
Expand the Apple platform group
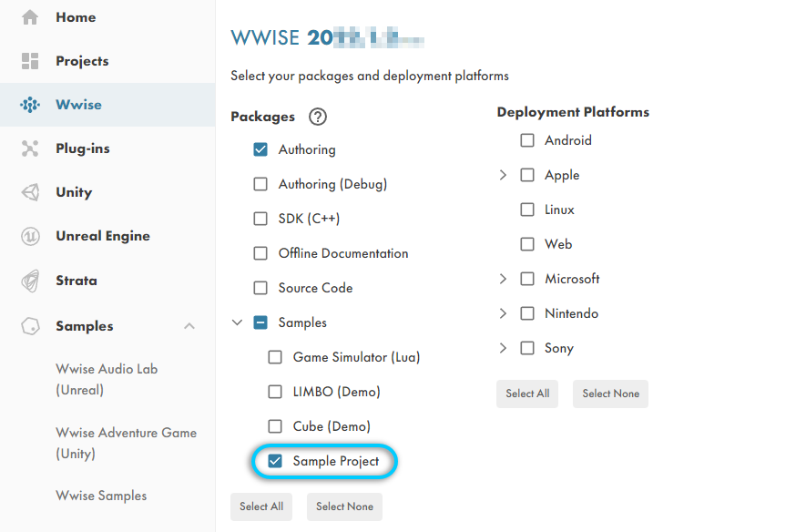503,175
